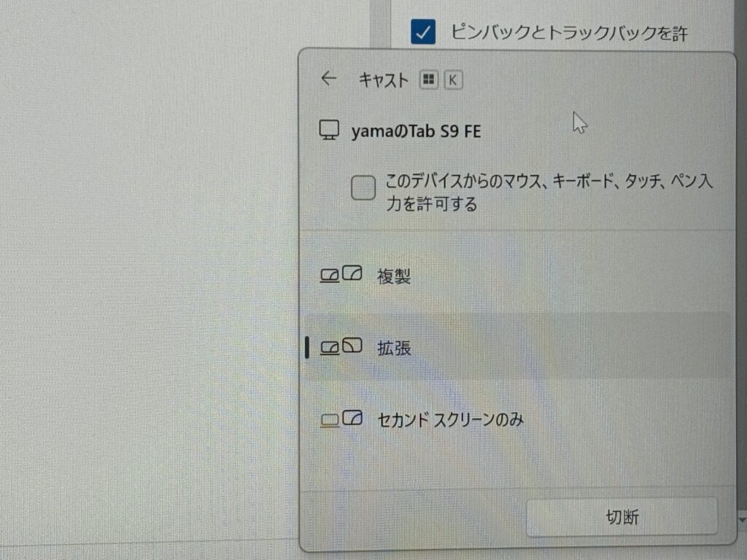Click the 切断 disconnect button
Image resolution: width=747 pixels, height=560 pixels.
[x=622, y=517]
